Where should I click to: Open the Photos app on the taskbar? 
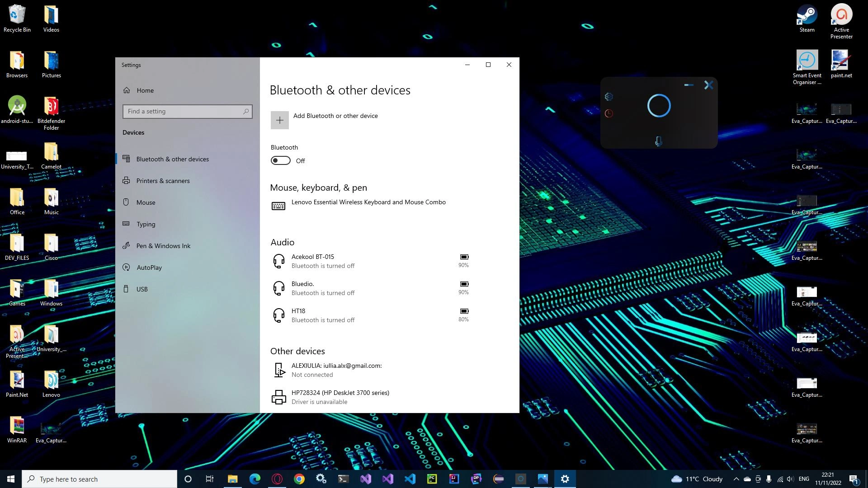pyautogui.click(x=543, y=479)
